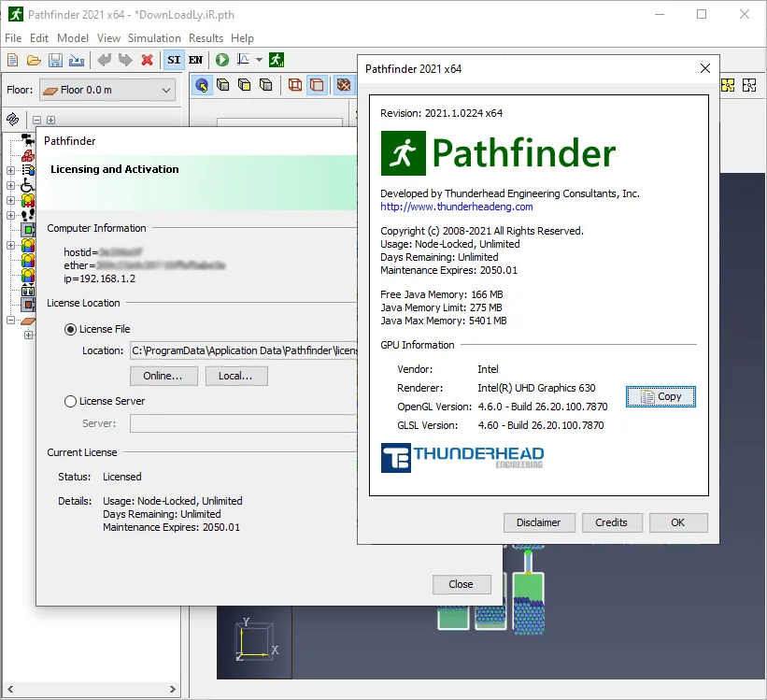Open the Floor 0.0 m dropdown

click(x=107, y=90)
